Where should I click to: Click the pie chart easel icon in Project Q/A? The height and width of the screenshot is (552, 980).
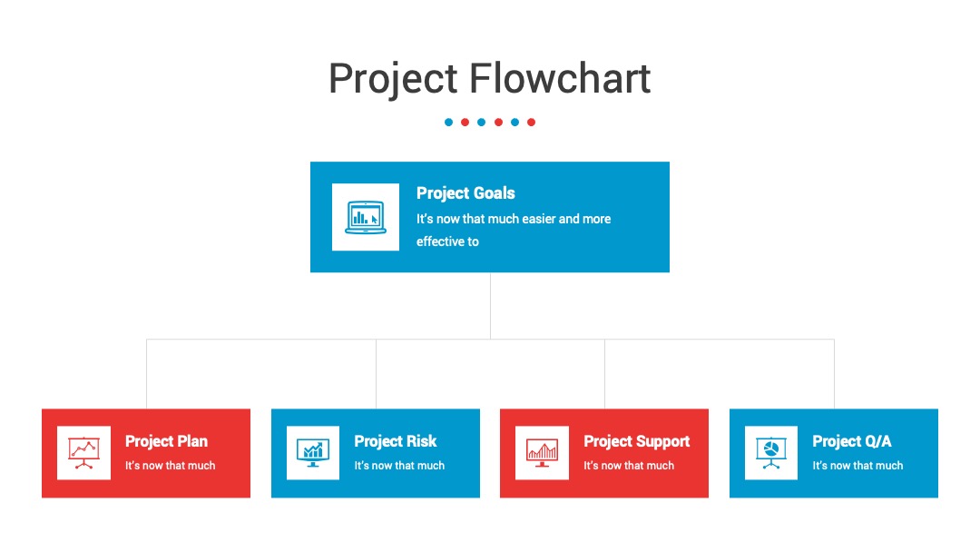click(x=771, y=453)
